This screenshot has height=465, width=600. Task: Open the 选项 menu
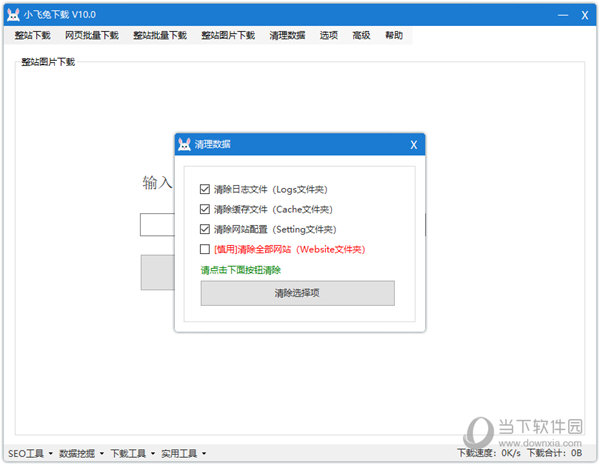329,36
